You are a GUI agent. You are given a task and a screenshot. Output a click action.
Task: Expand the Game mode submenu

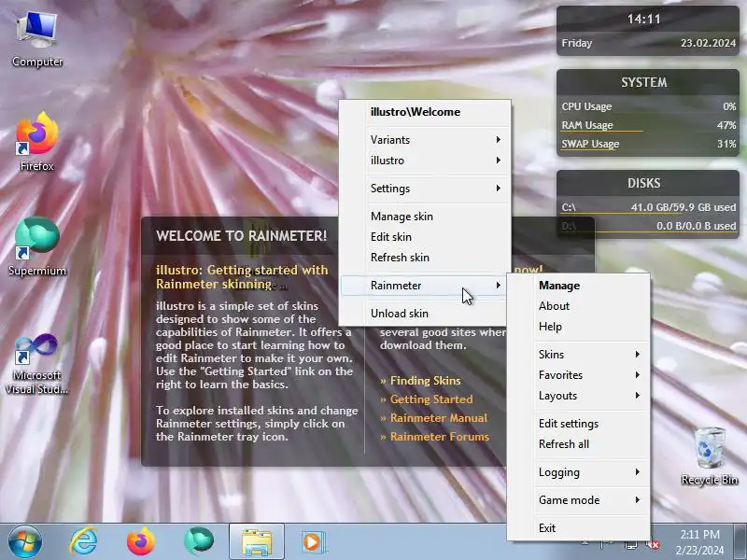pyautogui.click(x=578, y=500)
